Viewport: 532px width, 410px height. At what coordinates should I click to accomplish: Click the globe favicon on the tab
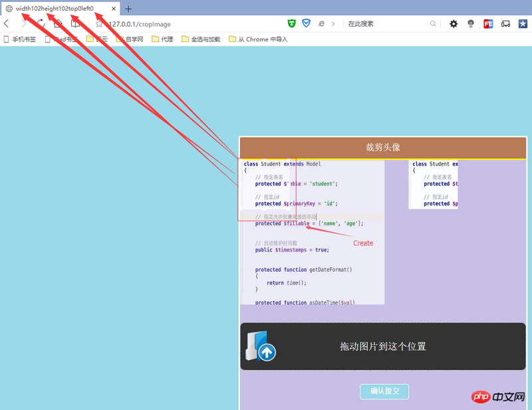click(9, 9)
